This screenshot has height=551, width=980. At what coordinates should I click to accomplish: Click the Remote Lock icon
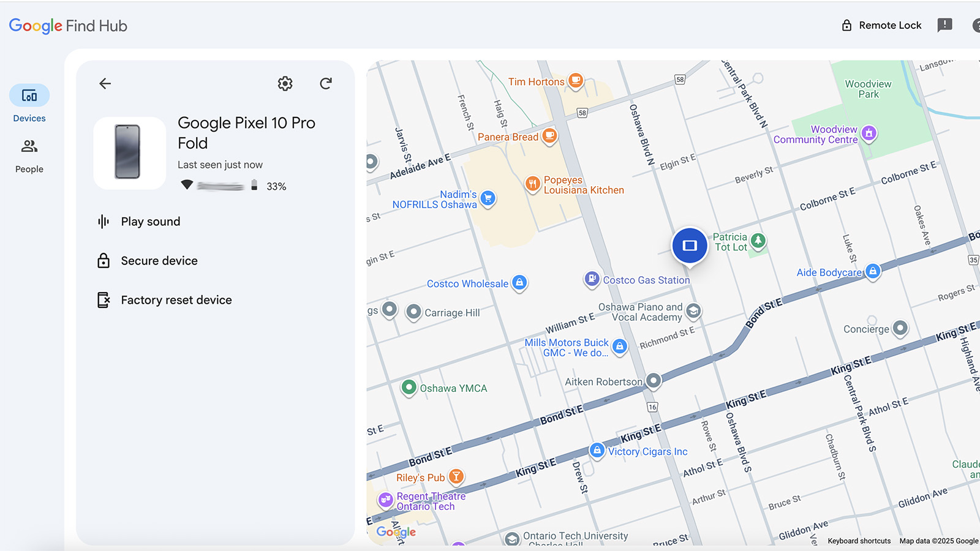[846, 25]
